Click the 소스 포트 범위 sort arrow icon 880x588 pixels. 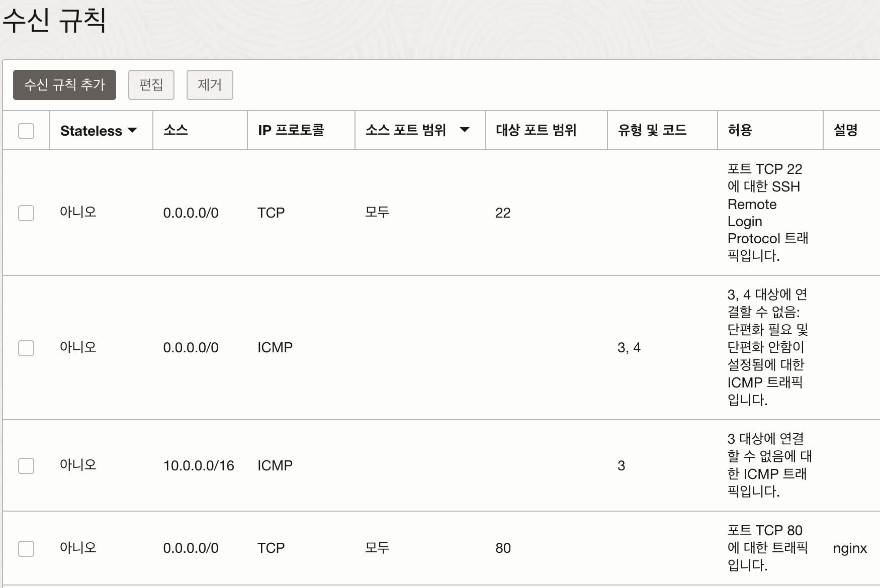pyautogui.click(x=465, y=130)
